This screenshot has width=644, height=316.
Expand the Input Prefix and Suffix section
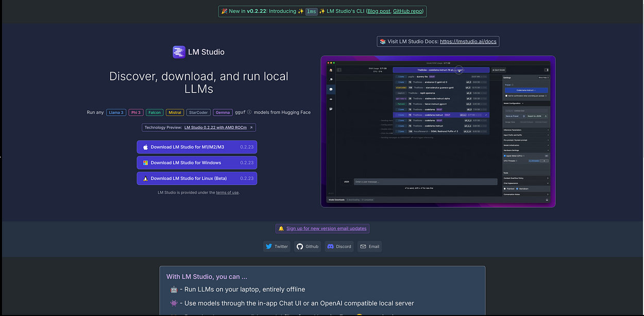[x=526, y=135]
